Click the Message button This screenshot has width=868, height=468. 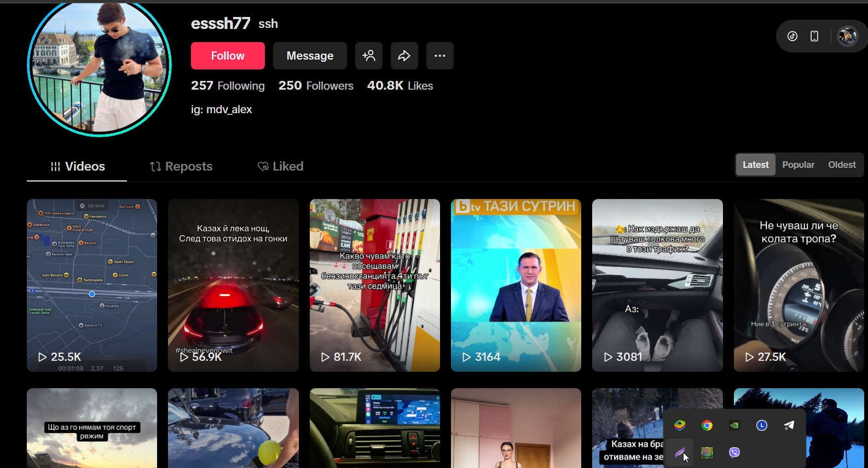(x=310, y=56)
